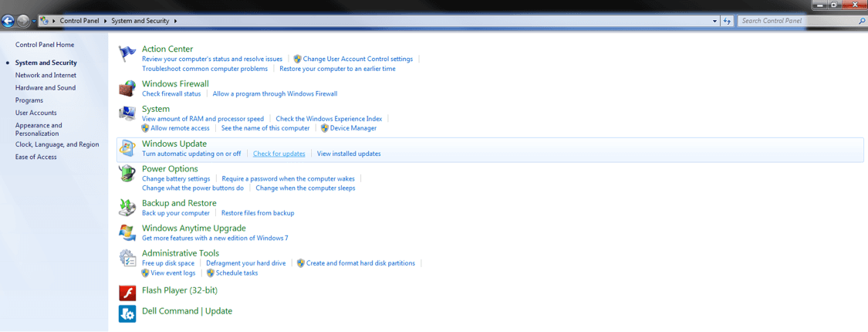Click Change User Account Control settings
This screenshot has width=868, height=332.
[x=358, y=59]
